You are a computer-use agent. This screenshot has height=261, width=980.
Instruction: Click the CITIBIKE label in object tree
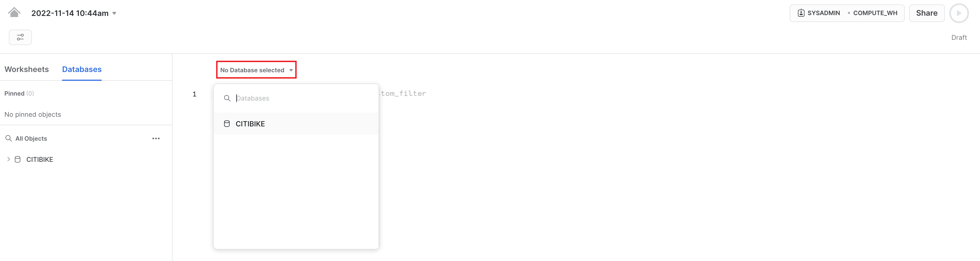pos(40,159)
